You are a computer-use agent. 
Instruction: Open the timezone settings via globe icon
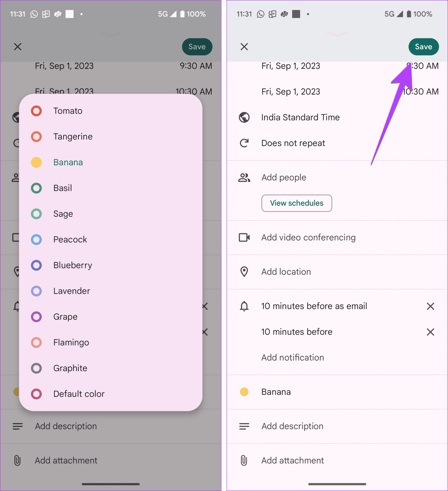pos(244,117)
